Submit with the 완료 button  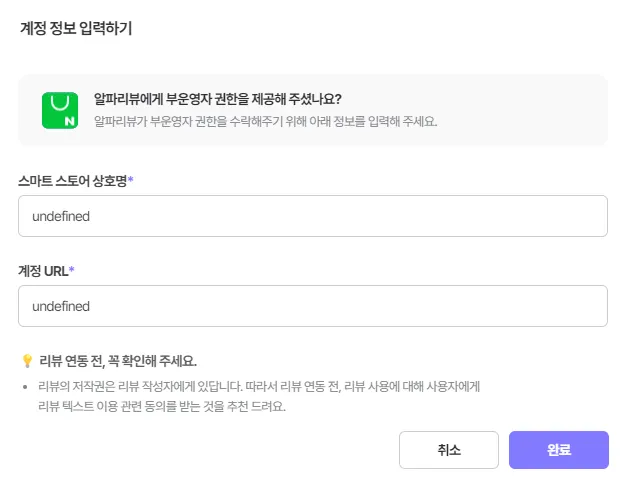pos(558,450)
